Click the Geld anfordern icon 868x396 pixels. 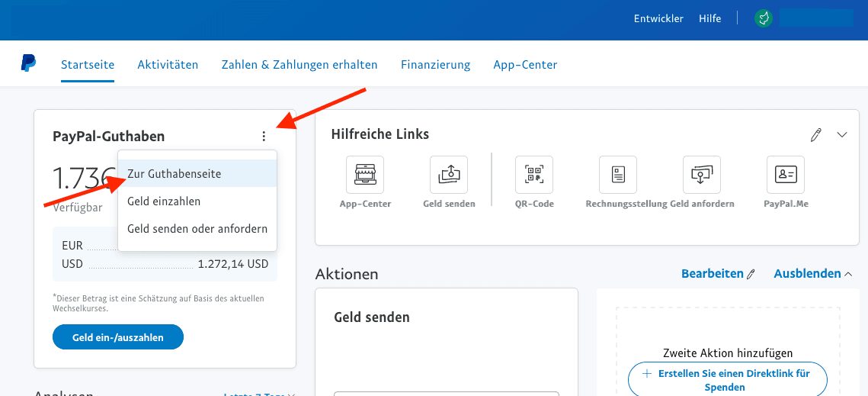tap(701, 175)
